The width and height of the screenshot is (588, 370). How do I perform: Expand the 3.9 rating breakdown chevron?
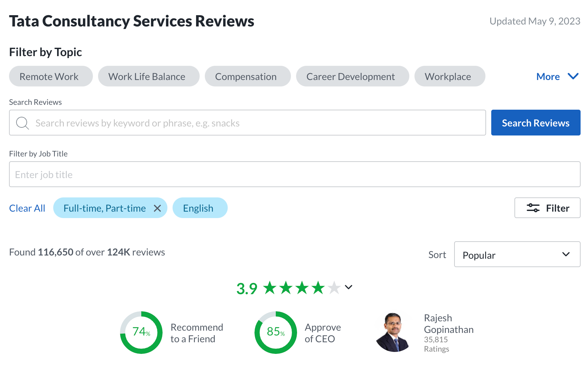[348, 287]
